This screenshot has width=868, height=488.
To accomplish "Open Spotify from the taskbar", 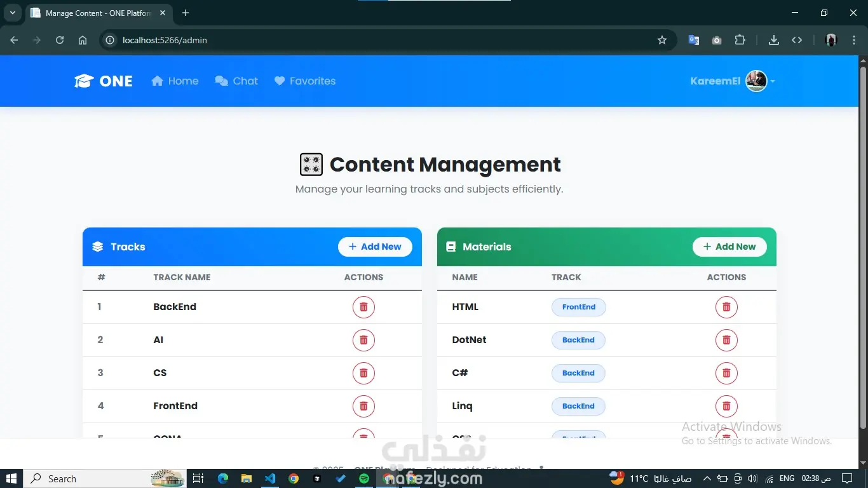I will 364,478.
